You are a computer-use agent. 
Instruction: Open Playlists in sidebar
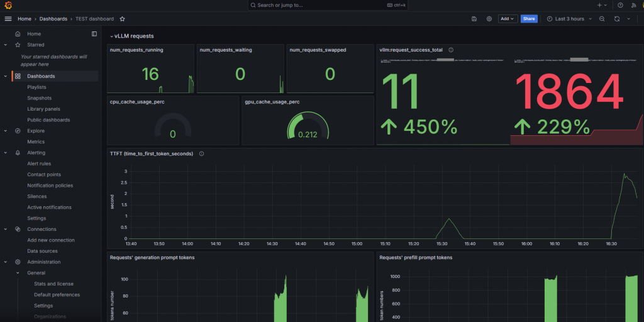click(36, 87)
